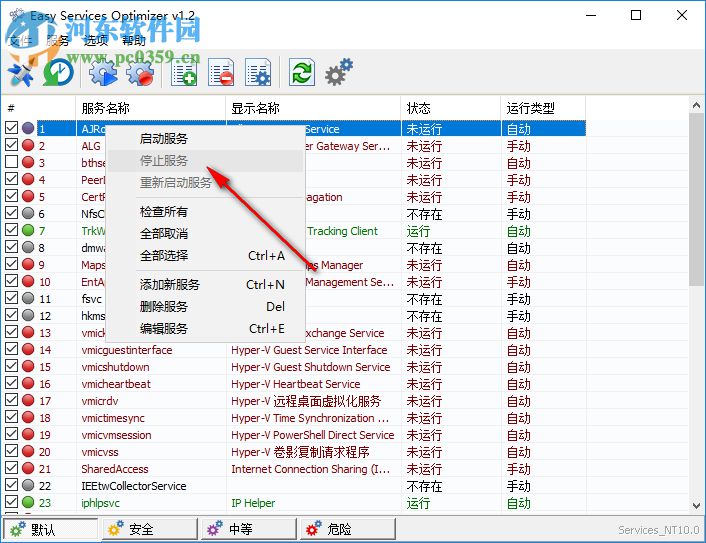Click the 运行 status in row 7
706x543 pixels.
tap(418, 231)
